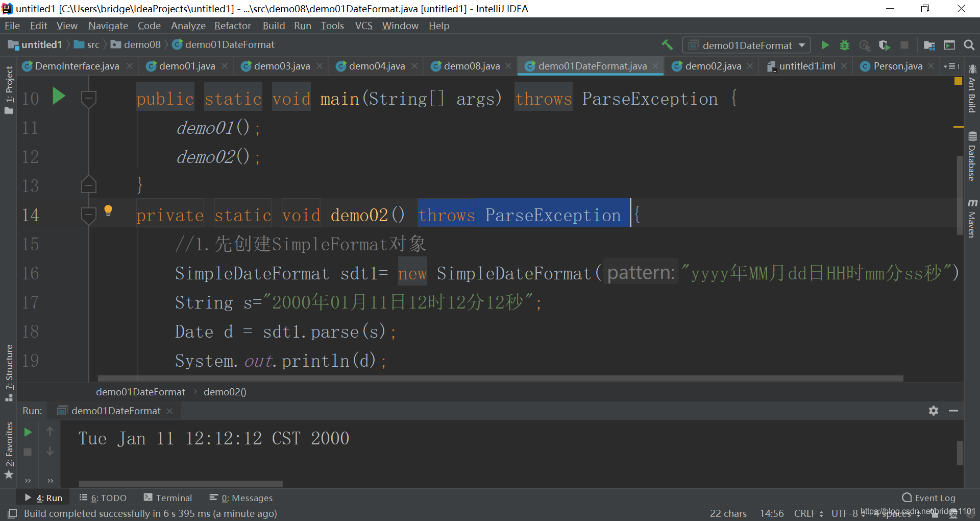Open the Navigate menu
The image size is (980, 521).
tap(108, 26)
